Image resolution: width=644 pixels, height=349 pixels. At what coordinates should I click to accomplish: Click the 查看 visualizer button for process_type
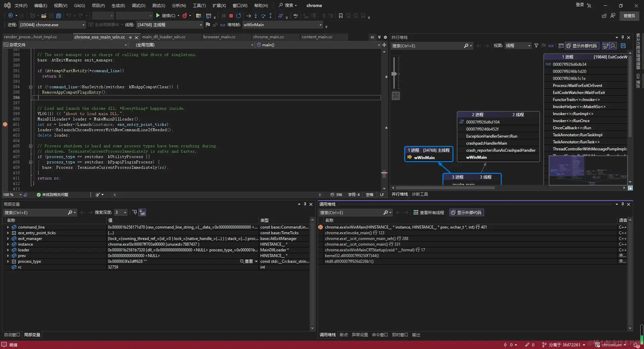pyautogui.click(x=247, y=261)
